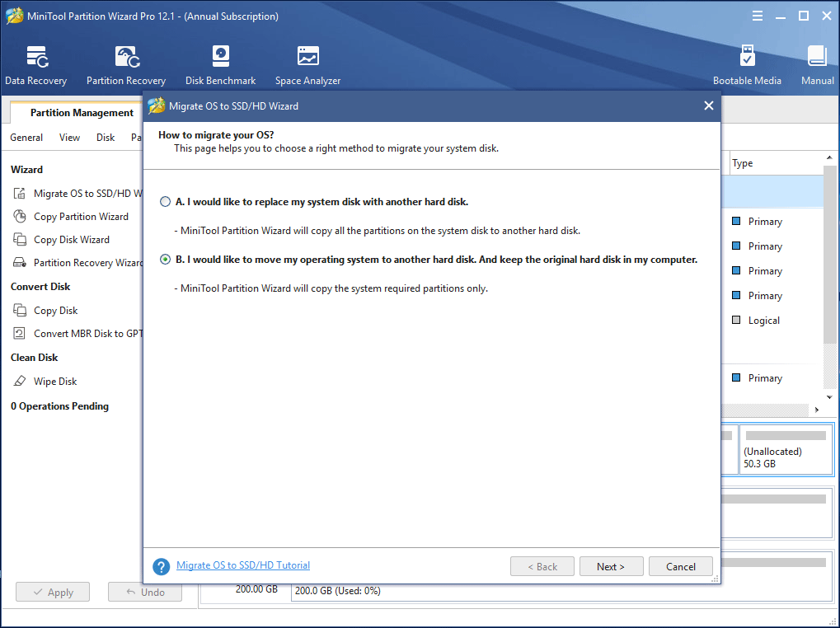
Task: Click the Migrate OS to SSD/HD Wizard sidebar icon
Action: (x=19, y=194)
